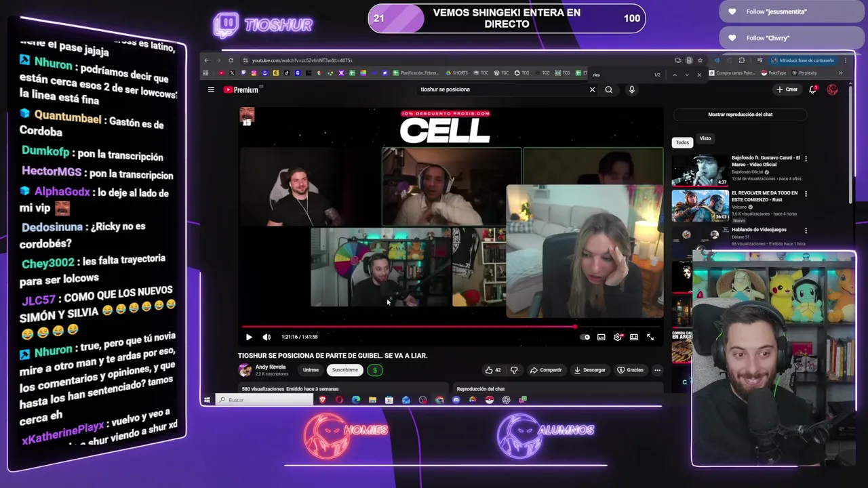Like the video with thumbs up
Viewport: 868px width, 488px height.
(x=493, y=370)
